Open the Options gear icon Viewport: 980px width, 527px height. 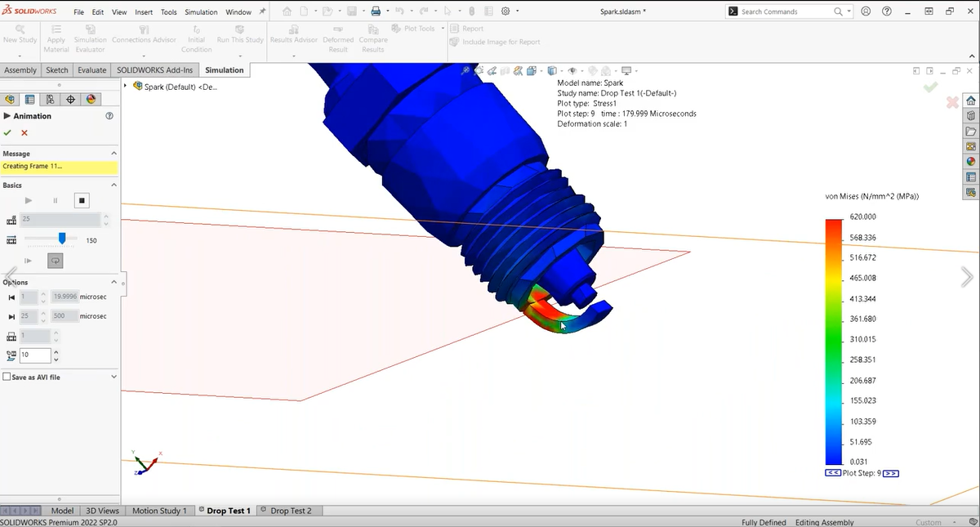point(506,11)
